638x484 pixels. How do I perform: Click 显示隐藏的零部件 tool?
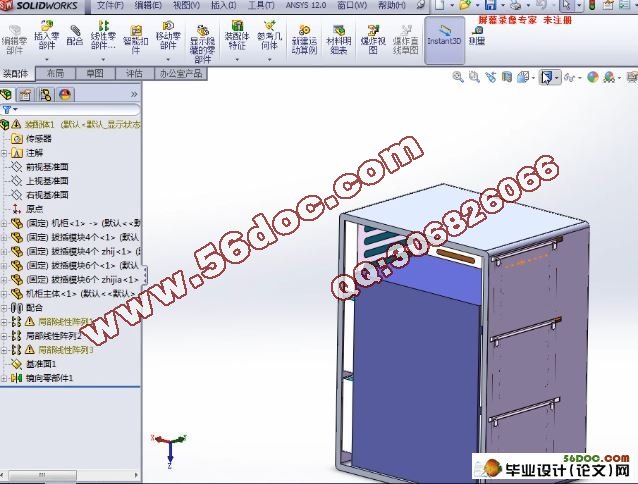coord(202,44)
